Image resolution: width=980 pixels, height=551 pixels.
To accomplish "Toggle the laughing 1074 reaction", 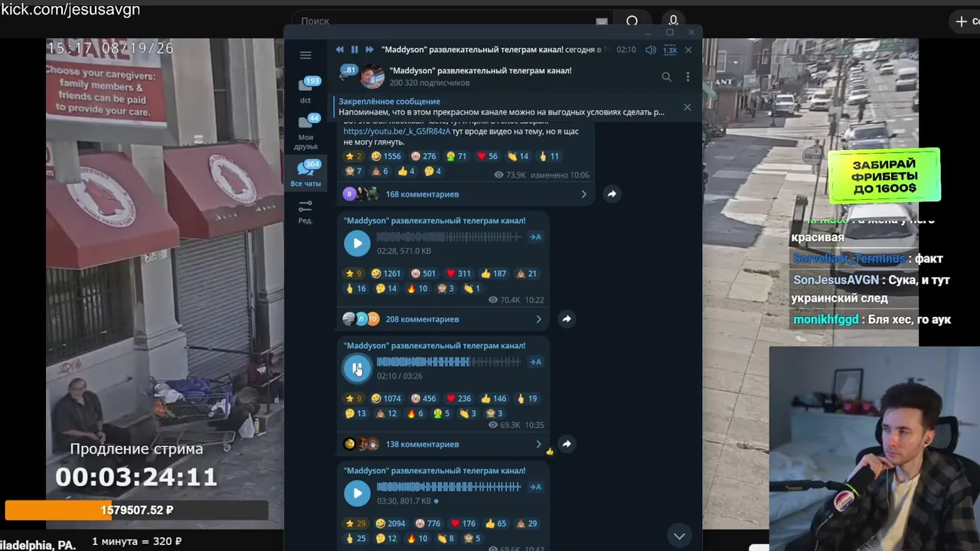I will [386, 399].
